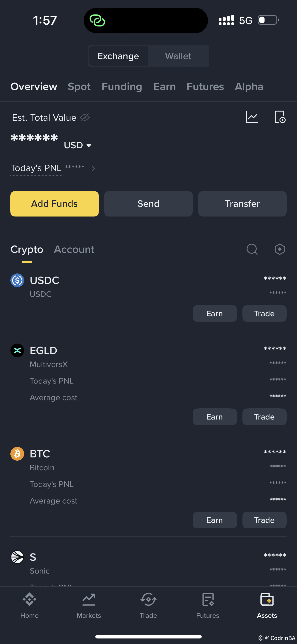Tap Earn on the EGLD row
The width and height of the screenshot is (297, 644).
coord(215,416)
